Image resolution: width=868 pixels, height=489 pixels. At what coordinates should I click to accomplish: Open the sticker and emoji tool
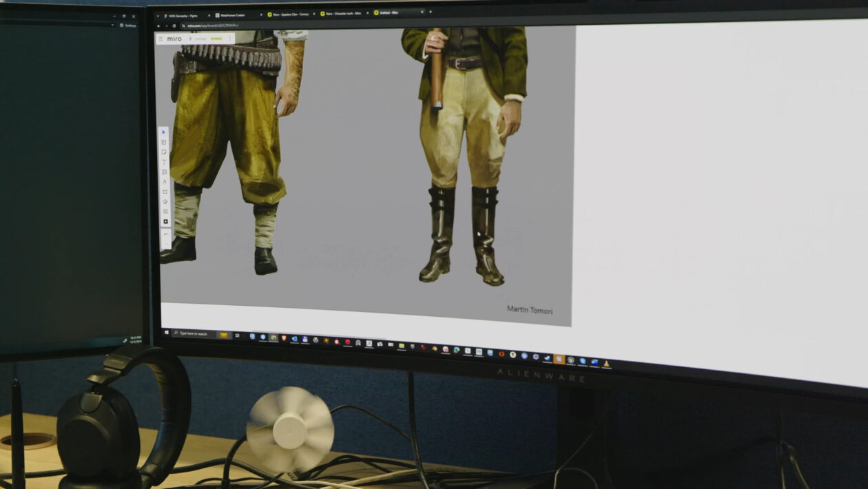[165, 202]
